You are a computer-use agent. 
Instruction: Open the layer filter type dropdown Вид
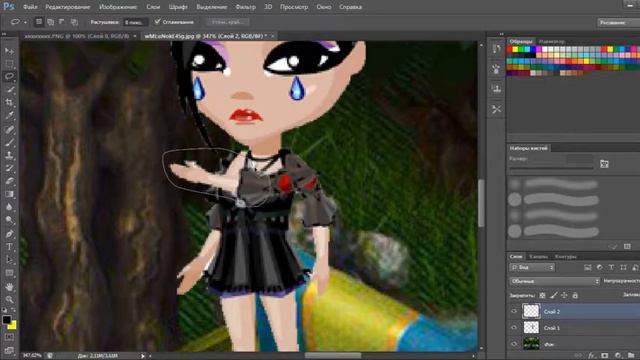pyautogui.click(x=532, y=267)
